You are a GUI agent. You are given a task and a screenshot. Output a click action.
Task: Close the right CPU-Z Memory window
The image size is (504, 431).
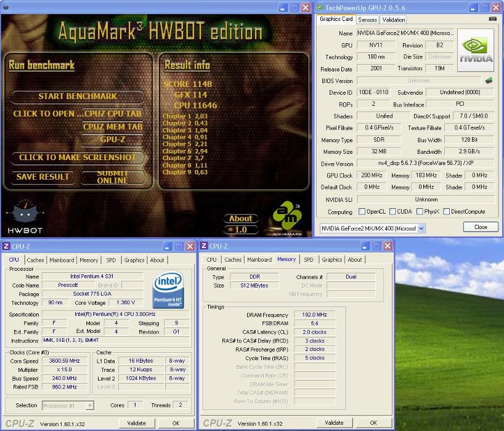[388, 246]
